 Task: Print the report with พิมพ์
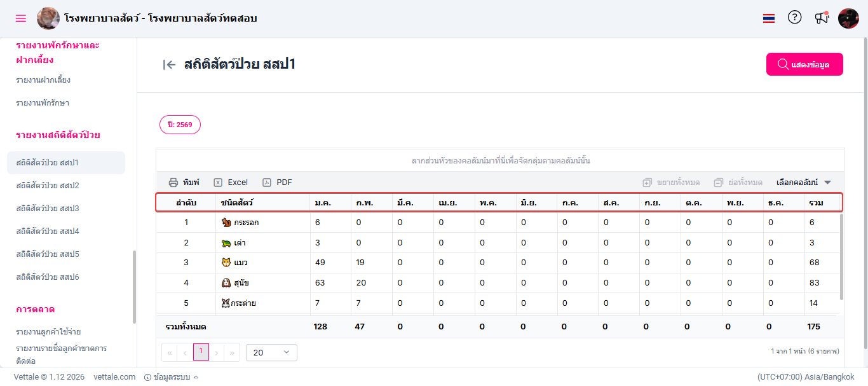pyautogui.click(x=184, y=183)
